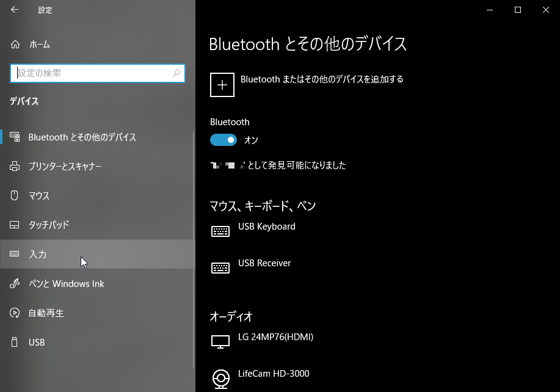The height and width of the screenshot is (392, 560).
Task: Open the ホーム home page
Action: click(x=97, y=45)
